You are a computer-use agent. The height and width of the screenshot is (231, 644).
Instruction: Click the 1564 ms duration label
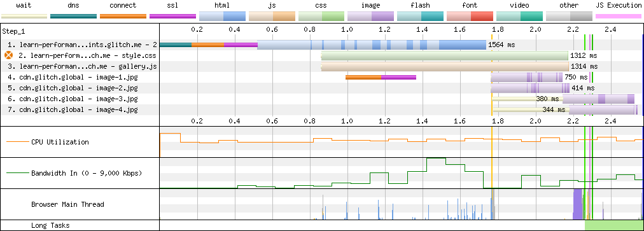(x=501, y=45)
